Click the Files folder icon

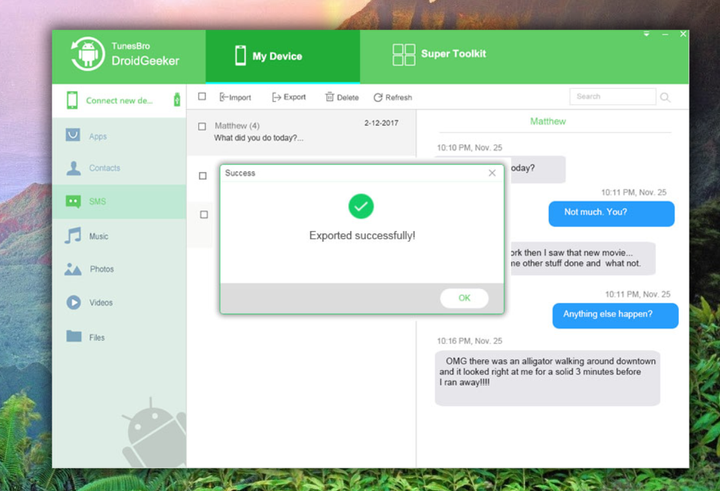pyautogui.click(x=73, y=336)
